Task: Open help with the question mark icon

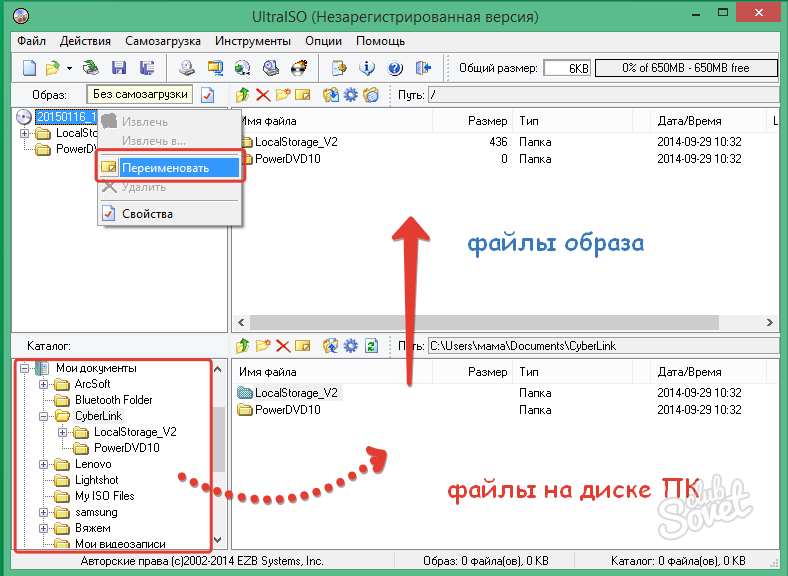Action: coord(396,68)
